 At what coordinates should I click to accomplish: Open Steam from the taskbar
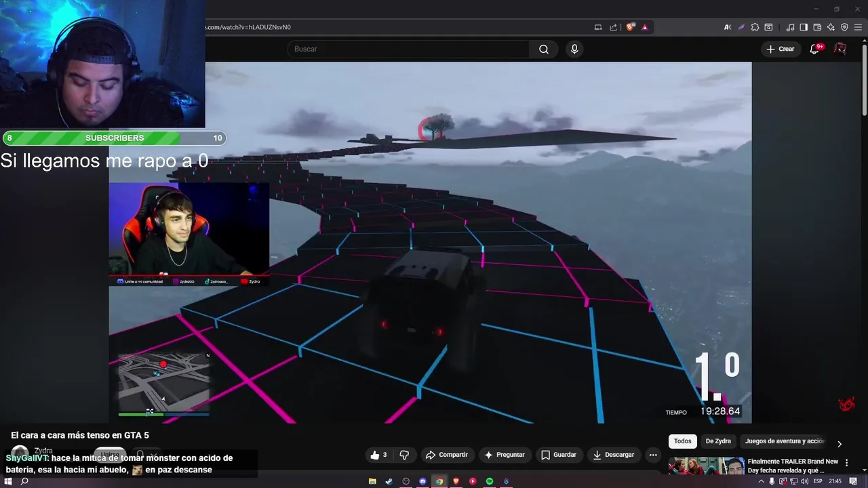389,481
